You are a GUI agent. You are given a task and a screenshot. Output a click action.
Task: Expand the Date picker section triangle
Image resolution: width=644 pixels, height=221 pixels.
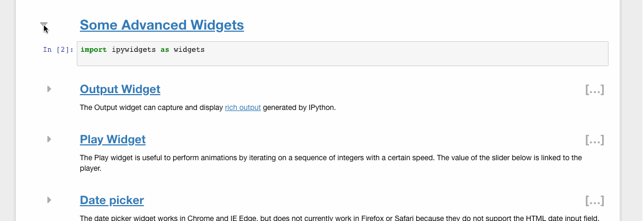click(x=49, y=200)
